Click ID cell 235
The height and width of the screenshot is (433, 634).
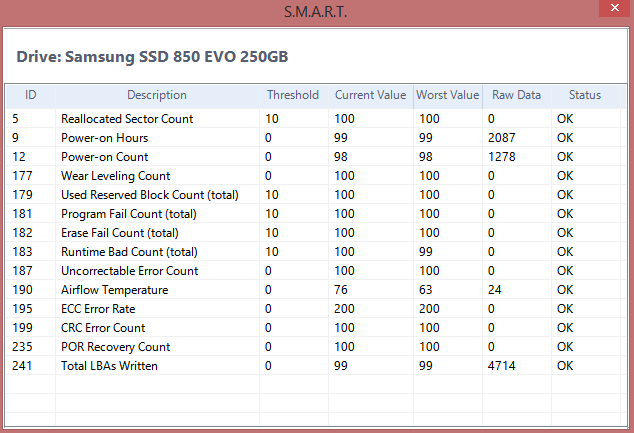coord(22,347)
